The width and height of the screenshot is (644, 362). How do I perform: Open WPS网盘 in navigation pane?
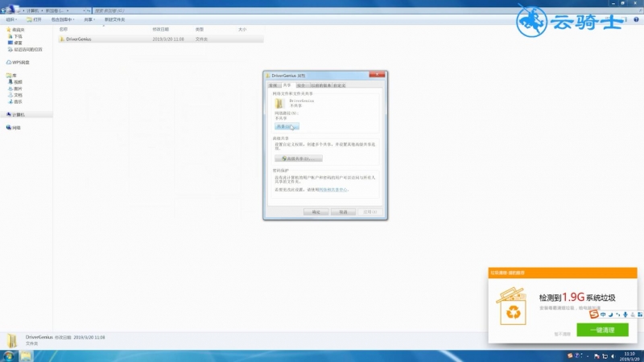click(x=18, y=63)
